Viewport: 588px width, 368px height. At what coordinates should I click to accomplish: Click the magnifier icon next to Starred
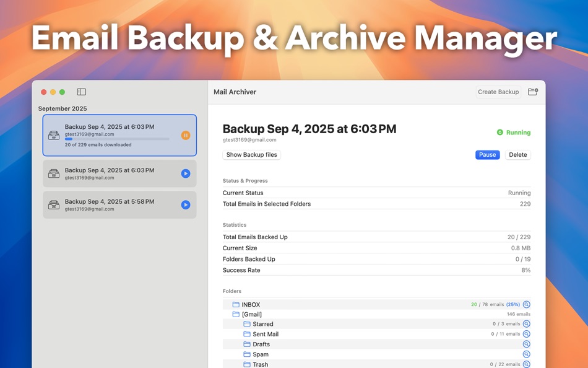[527, 323]
